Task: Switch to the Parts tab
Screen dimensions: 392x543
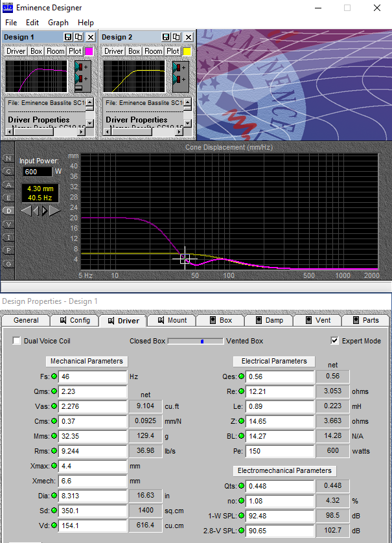Action: click(365, 320)
